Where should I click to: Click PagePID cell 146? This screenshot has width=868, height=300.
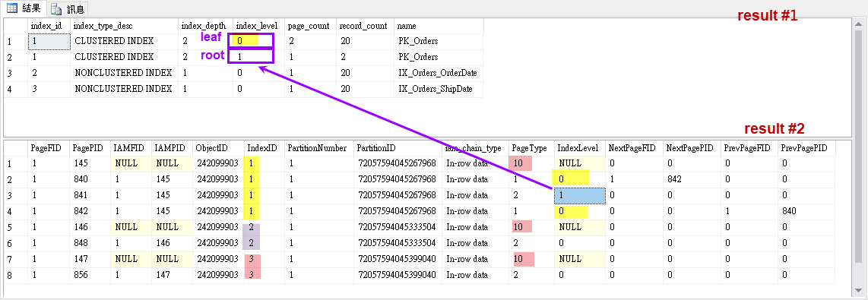coord(90,227)
